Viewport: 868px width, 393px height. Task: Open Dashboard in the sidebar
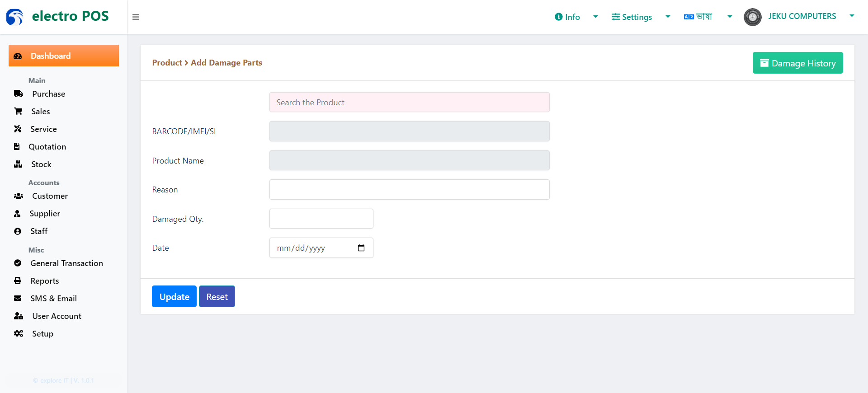point(64,56)
